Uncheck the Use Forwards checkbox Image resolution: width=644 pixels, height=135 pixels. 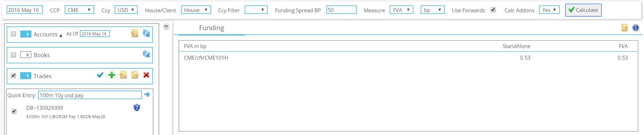[493, 10]
